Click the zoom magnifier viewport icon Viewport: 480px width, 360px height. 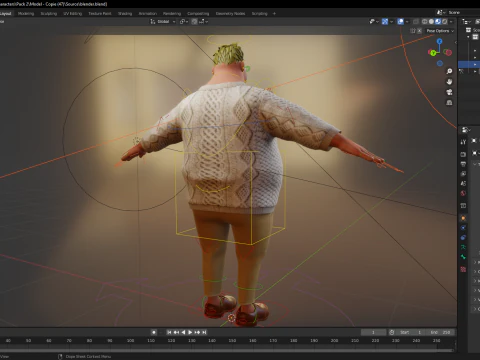449,71
